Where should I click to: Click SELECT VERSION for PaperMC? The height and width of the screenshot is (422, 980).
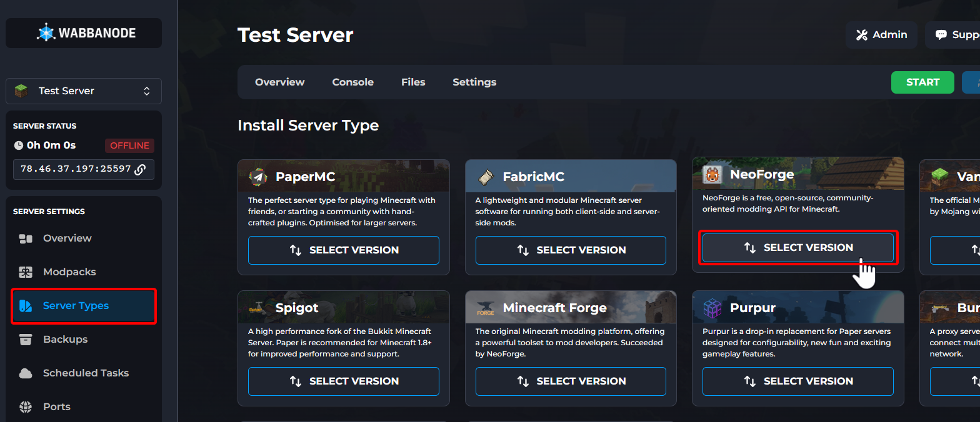pyautogui.click(x=344, y=250)
